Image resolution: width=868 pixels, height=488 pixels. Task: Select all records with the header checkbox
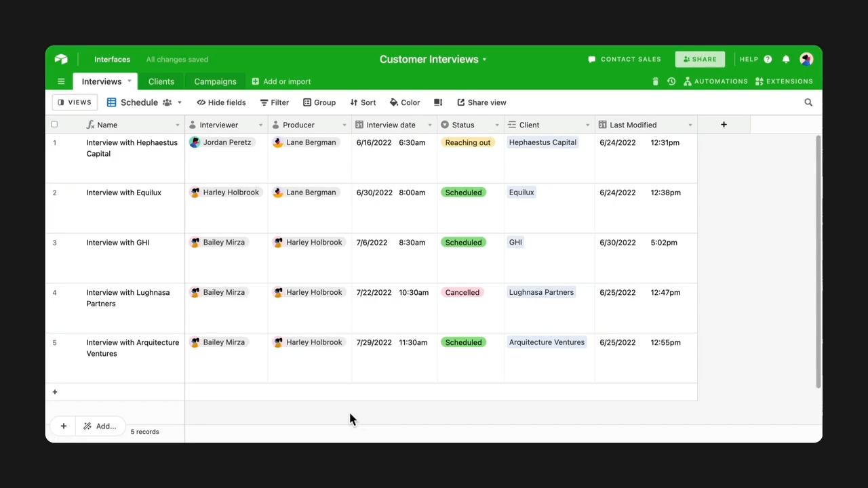coord(54,125)
